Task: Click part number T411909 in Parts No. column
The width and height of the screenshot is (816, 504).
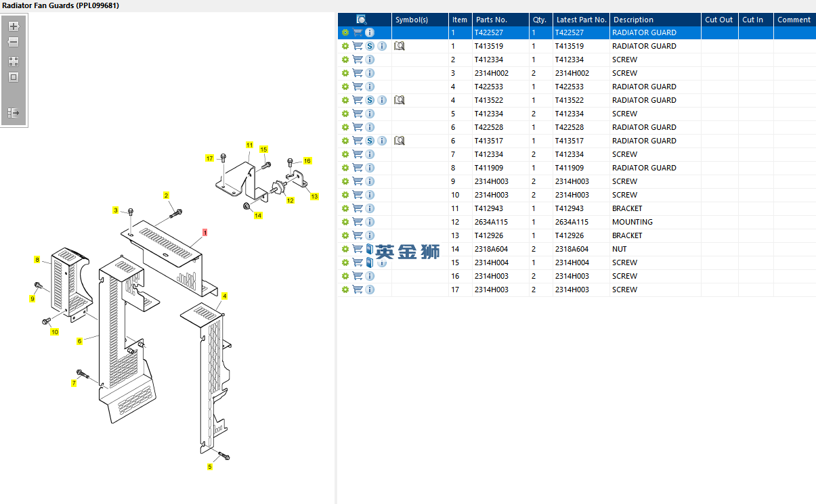Action: click(x=488, y=168)
